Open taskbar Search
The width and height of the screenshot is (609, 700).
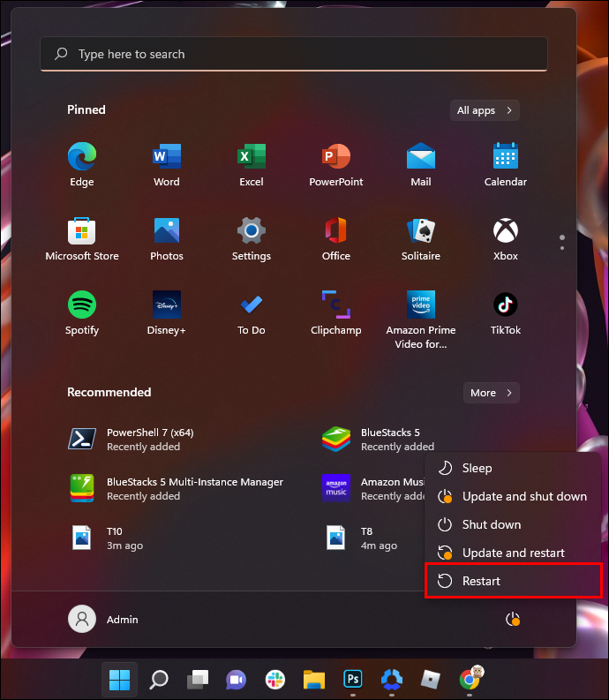[x=159, y=680]
